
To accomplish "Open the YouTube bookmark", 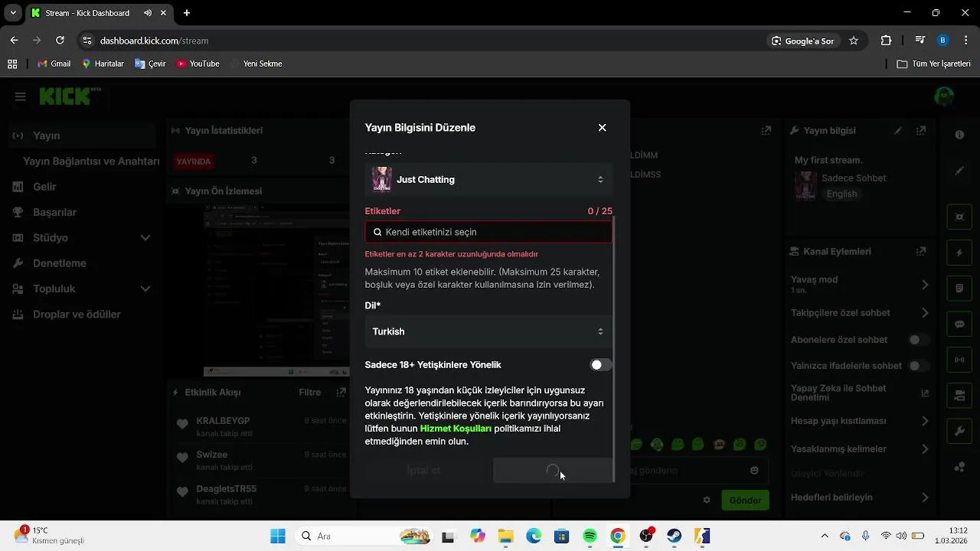I will tap(198, 64).
